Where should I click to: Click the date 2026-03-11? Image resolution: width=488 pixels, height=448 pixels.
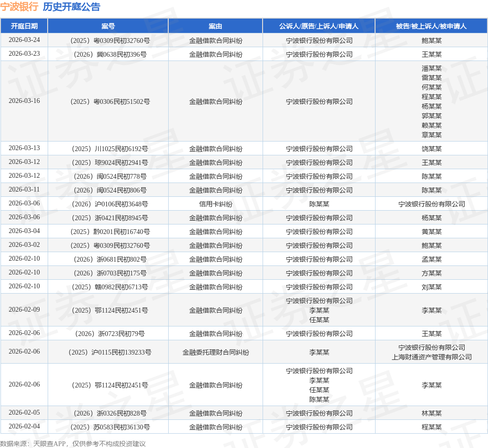tap(24, 189)
